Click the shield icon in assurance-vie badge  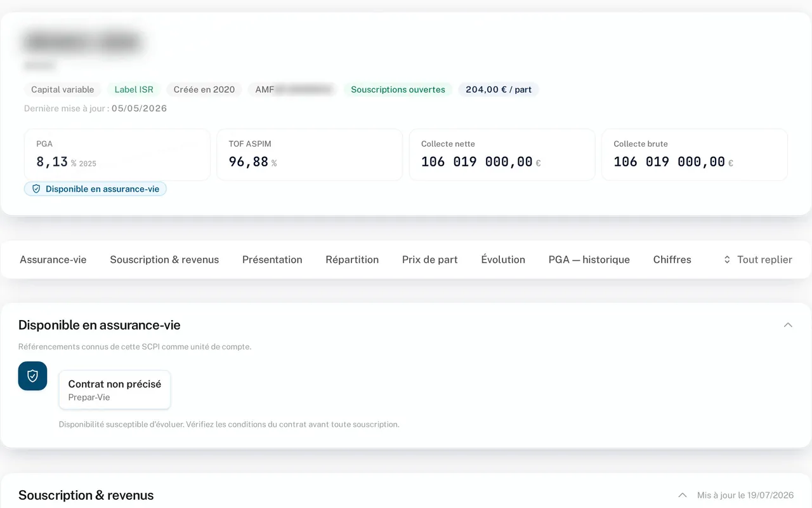click(36, 189)
